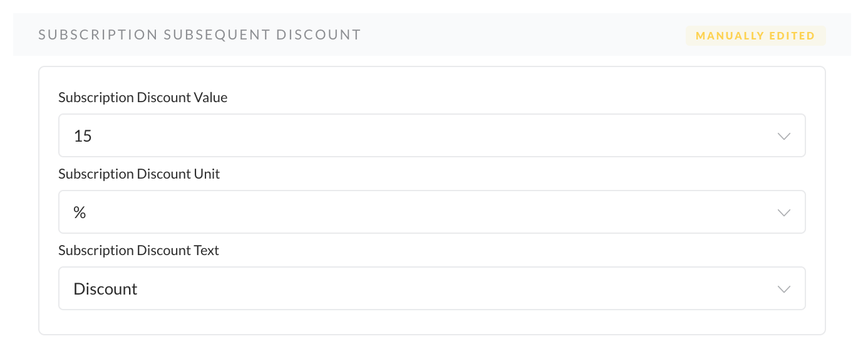This screenshot has width=868, height=356.
Task: Click the selected "Discount" text value
Action: (105, 289)
